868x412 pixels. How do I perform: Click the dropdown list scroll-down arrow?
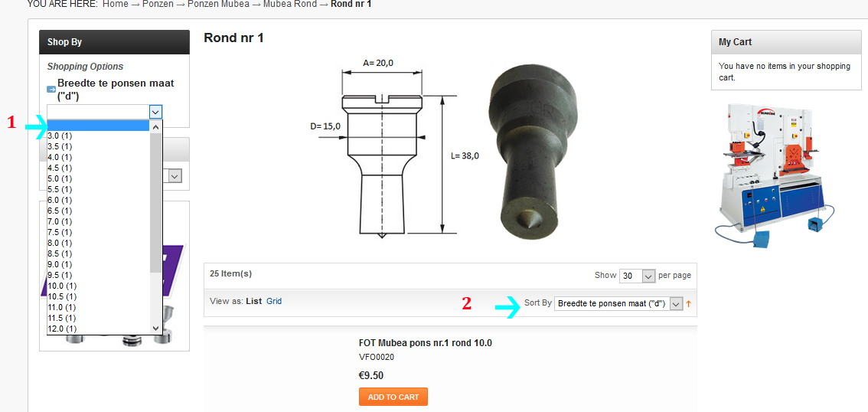[x=155, y=329]
